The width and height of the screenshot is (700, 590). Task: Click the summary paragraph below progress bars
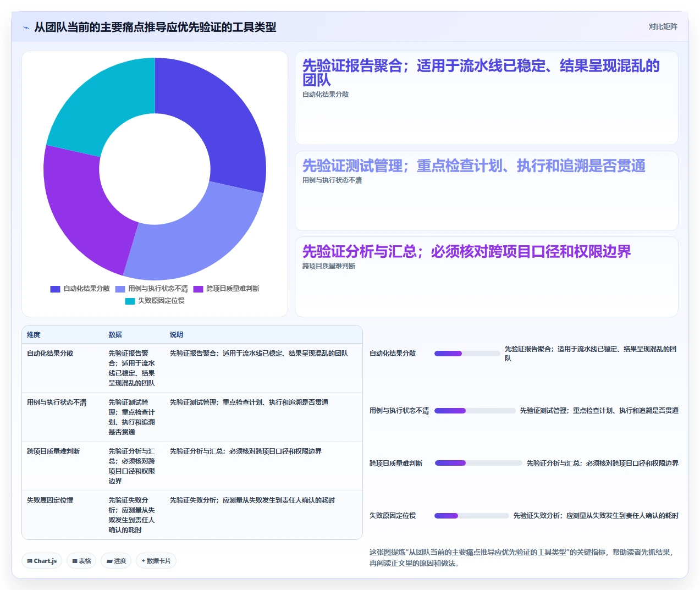[522, 558]
